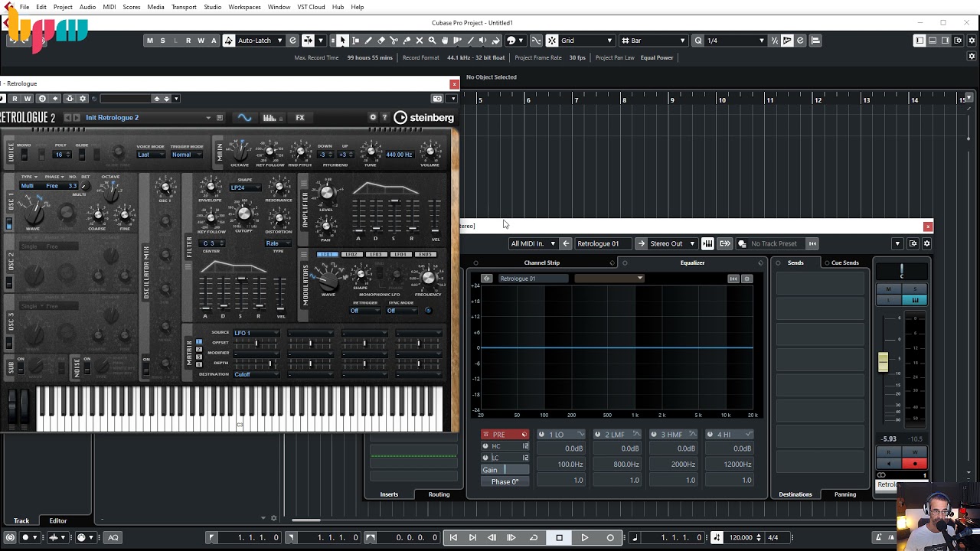Viewport: 980px width, 551px height.
Task: Switch to Editor tab at bottom
Action: click(58, 520)
